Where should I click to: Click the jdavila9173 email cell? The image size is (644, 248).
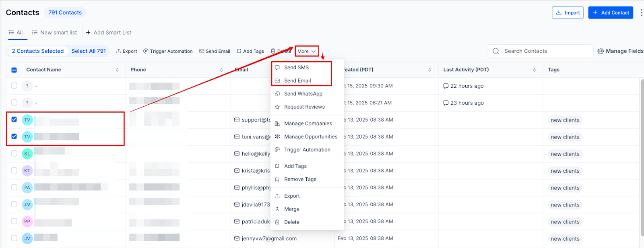tap(252, 205)
